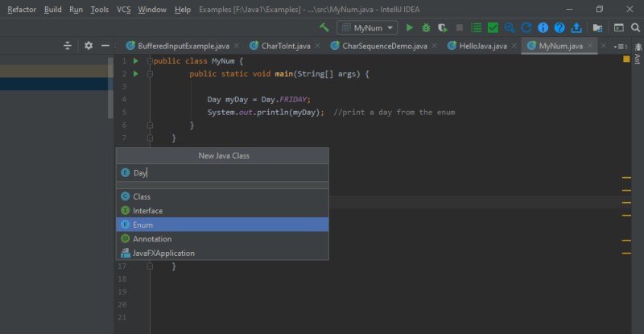Click the blue question mark help icon
Screen dimensions: 644x334
point(559,27)
